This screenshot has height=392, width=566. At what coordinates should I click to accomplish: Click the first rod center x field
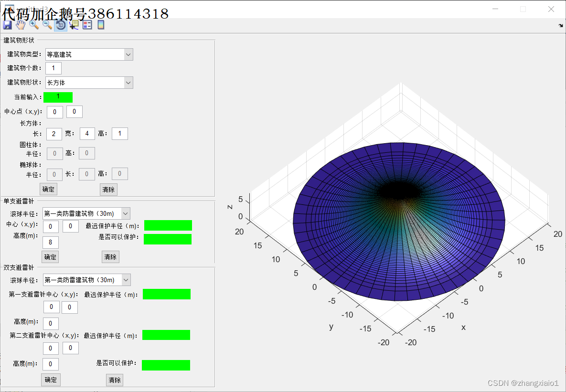click(52, 307)
